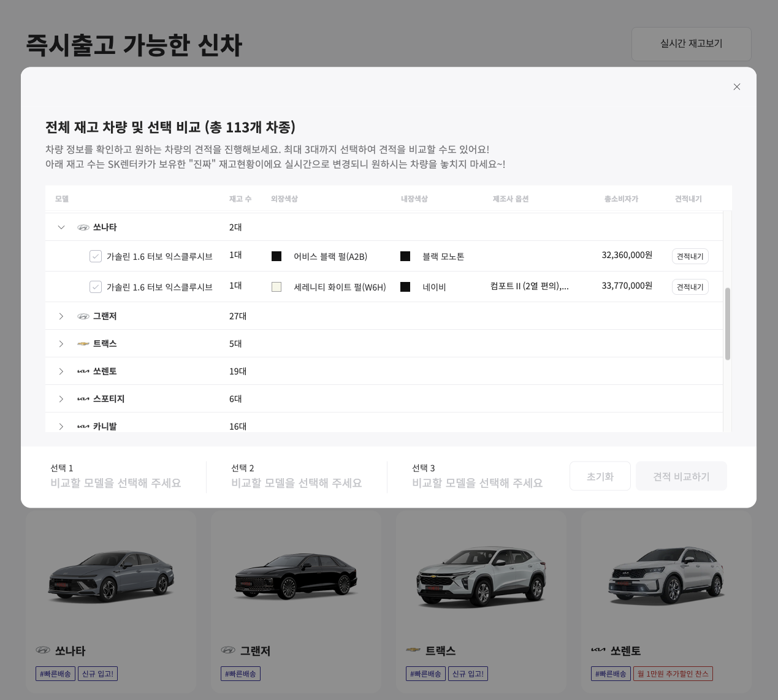
Task: Click the 초기화 reset button
Action: (x=600, y=476)
